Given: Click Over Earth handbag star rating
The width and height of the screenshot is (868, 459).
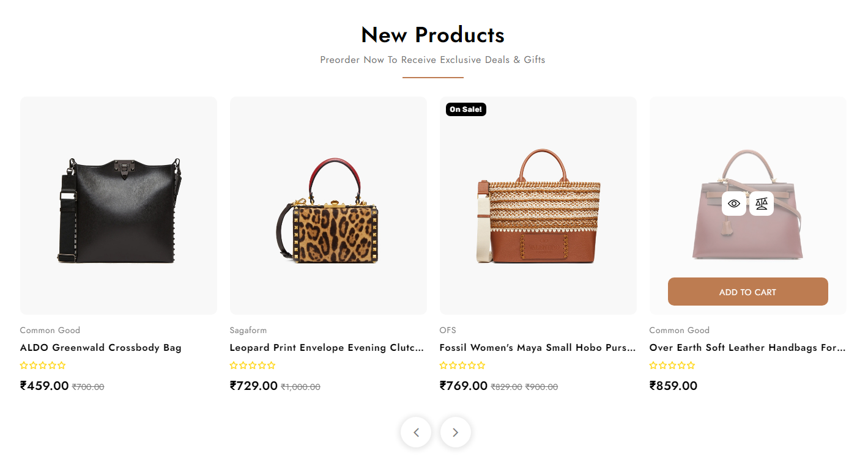Looking at the screenshot, I should pos(672,365).
